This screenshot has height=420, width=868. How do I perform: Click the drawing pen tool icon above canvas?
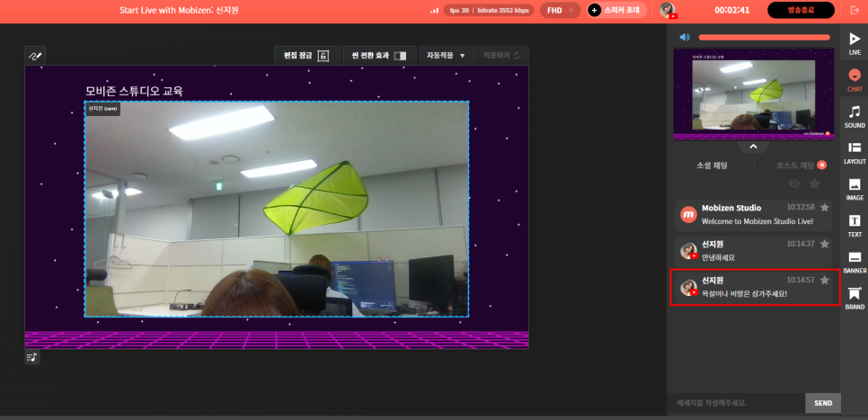tap(35, 56)
